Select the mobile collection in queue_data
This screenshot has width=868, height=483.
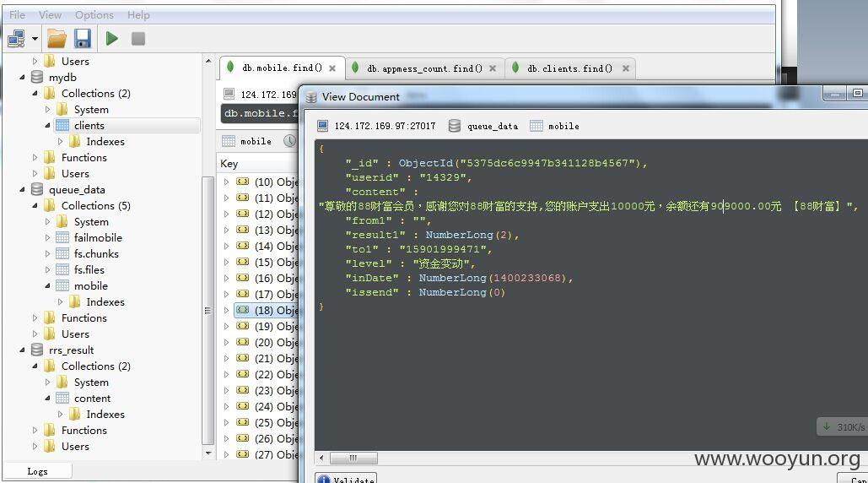click(x=91, y=285)
